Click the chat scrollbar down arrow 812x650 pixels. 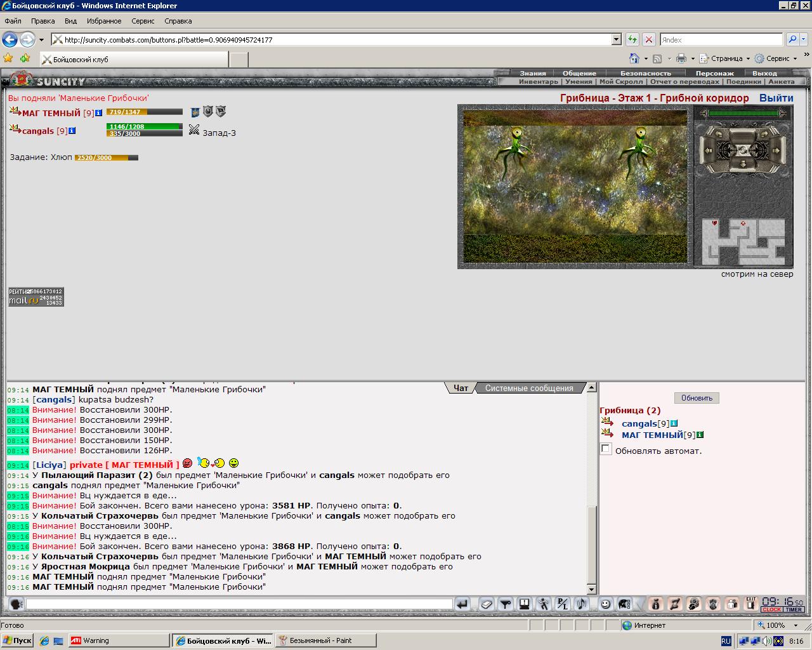pyautogui.click(x=591, y=589)
